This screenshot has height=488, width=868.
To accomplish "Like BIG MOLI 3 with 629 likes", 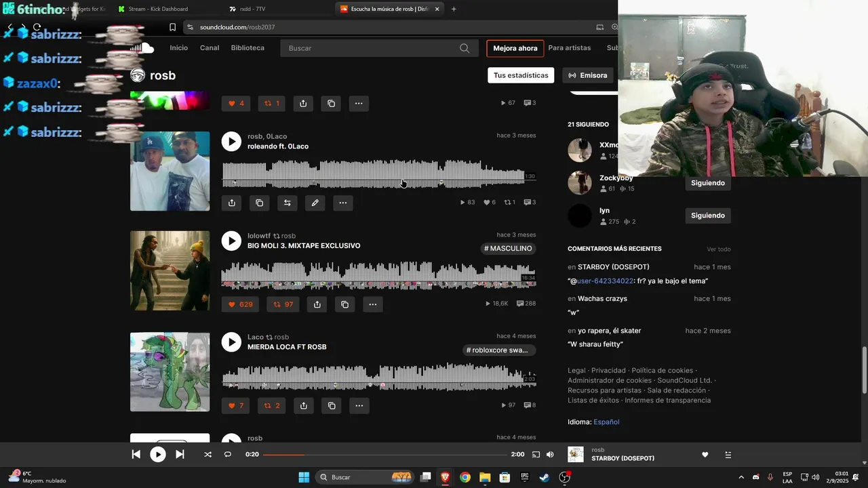I will (240, 304).
